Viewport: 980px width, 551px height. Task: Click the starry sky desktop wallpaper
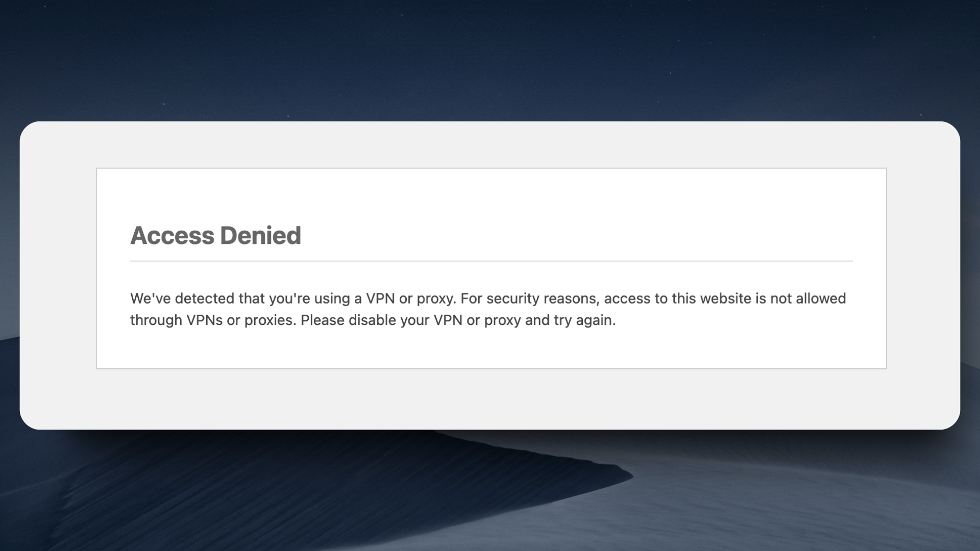click(491, 56)
